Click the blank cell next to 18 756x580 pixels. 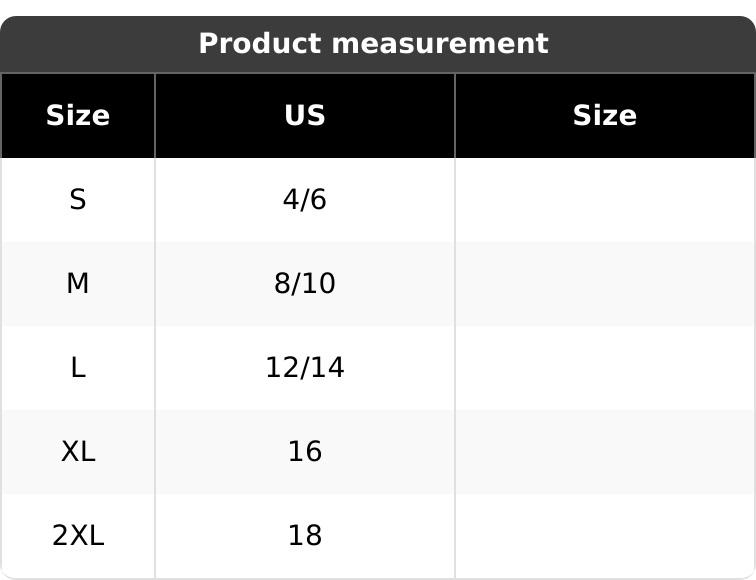click(604, 536)
